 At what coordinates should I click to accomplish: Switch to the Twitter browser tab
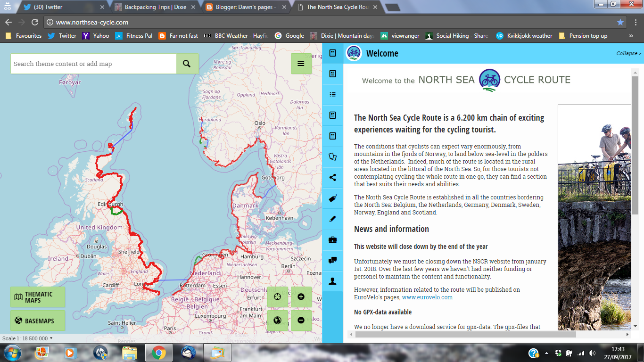[x=61, y=7]
